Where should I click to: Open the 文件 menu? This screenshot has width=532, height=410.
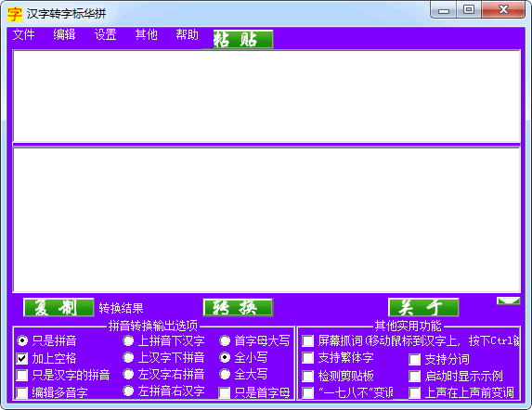coord(24,34)
